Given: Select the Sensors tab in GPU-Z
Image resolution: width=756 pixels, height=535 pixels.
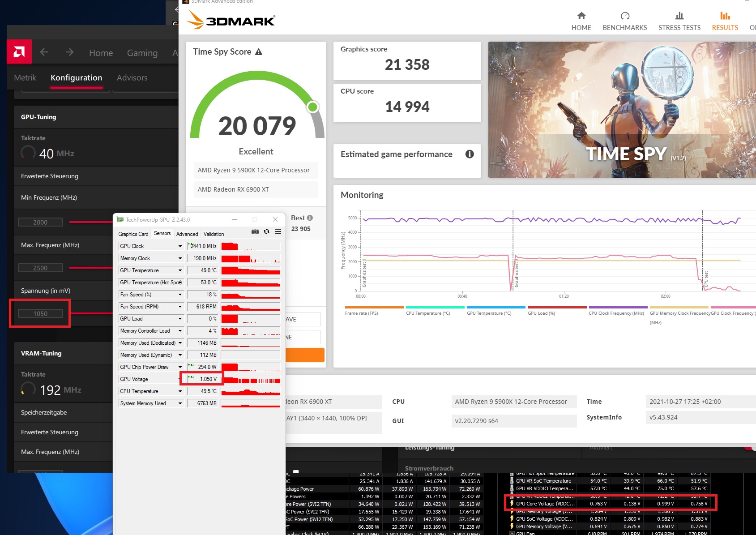Looking at the screenshot, I should pos(162,233).
